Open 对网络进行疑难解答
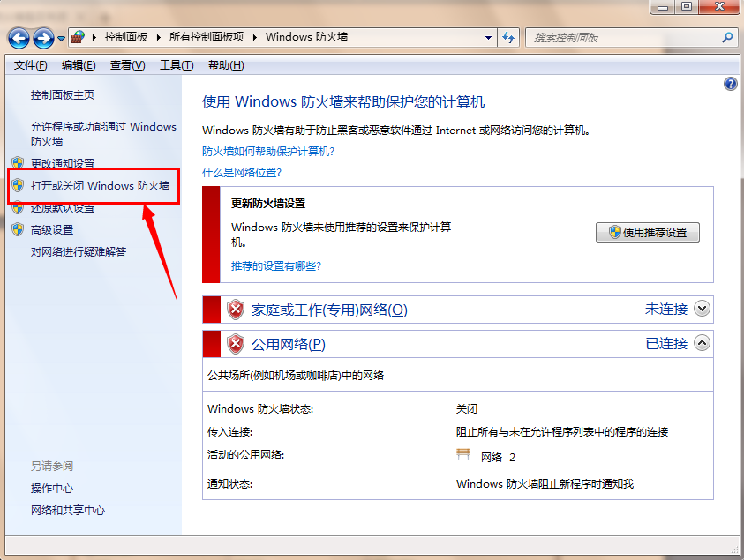 tap(79, 252)
